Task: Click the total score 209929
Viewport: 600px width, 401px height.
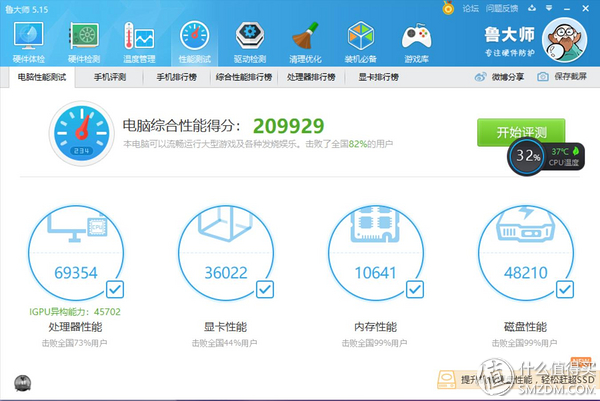Action: pyautogui.click(x=289, y=126)
